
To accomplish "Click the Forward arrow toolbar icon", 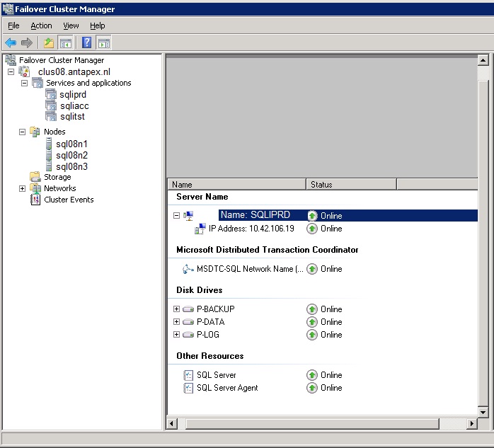I will [x=27, y=42].
